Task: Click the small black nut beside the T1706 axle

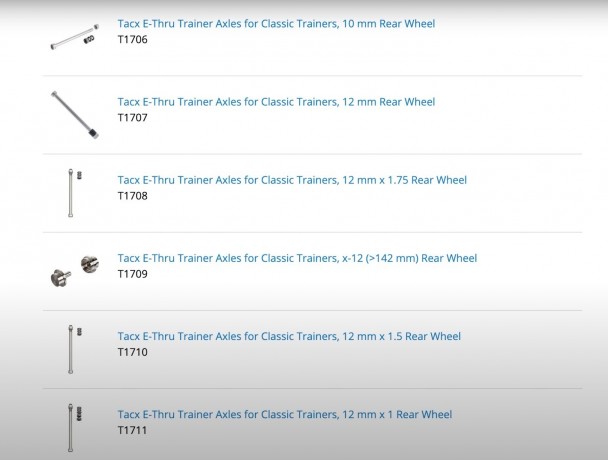Action: pos(90,40)
